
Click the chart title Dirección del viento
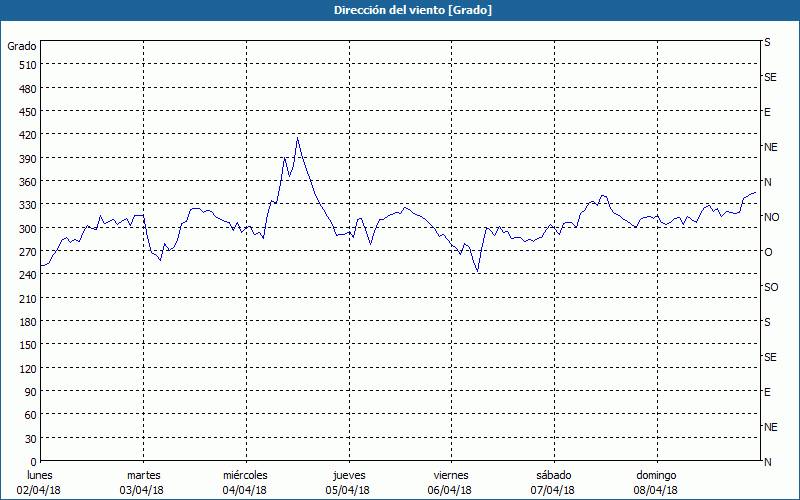pos(399,10)
